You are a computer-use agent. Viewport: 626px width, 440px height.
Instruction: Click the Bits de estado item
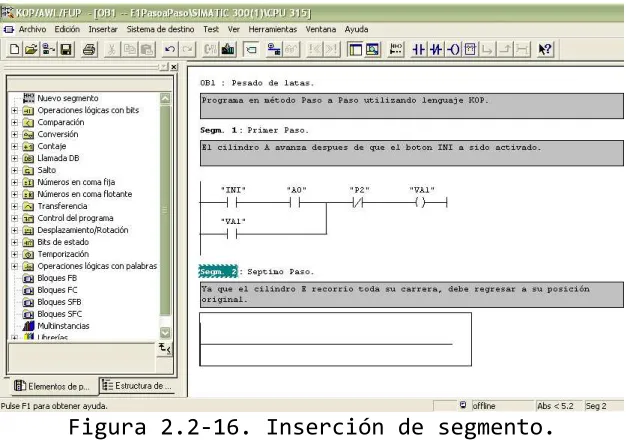tap(63, 242)
